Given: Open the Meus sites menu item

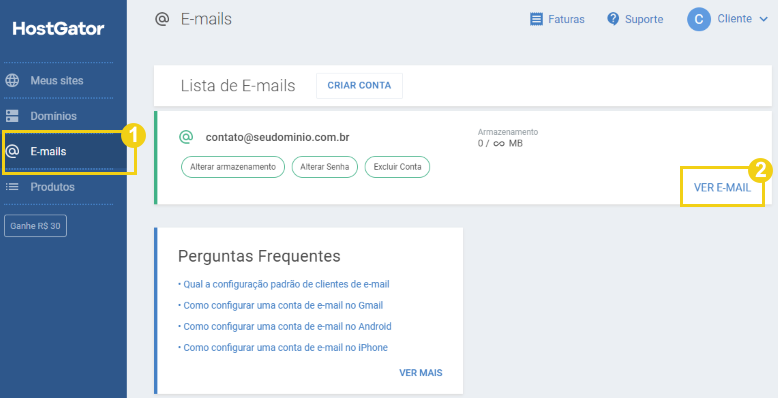Looking at the screenshot, I should point(57,80).
